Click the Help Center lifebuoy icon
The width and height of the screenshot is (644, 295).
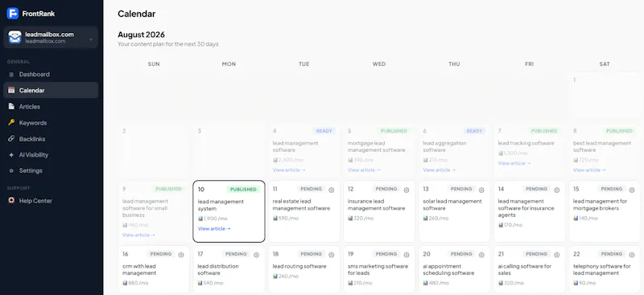point(11,201)
